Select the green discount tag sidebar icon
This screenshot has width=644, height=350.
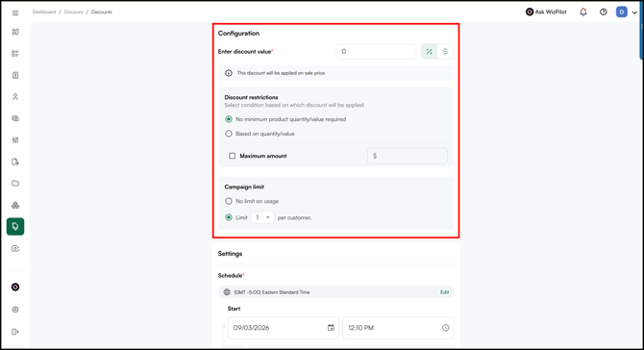pyautogui.click(x=15, y=226)
